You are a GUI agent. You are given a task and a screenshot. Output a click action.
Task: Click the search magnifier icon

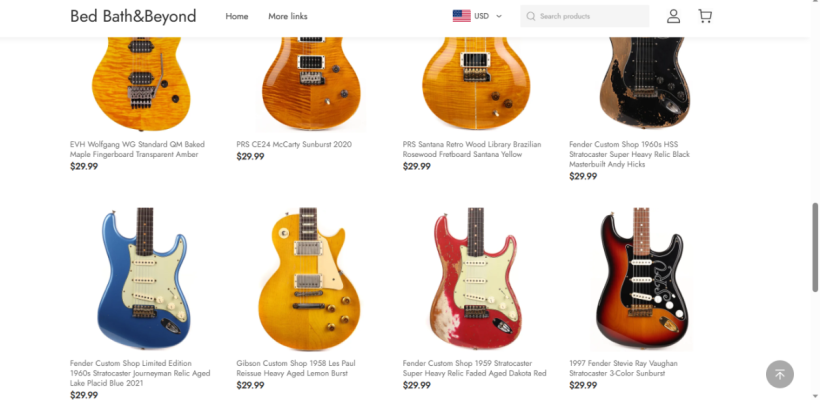531,16
